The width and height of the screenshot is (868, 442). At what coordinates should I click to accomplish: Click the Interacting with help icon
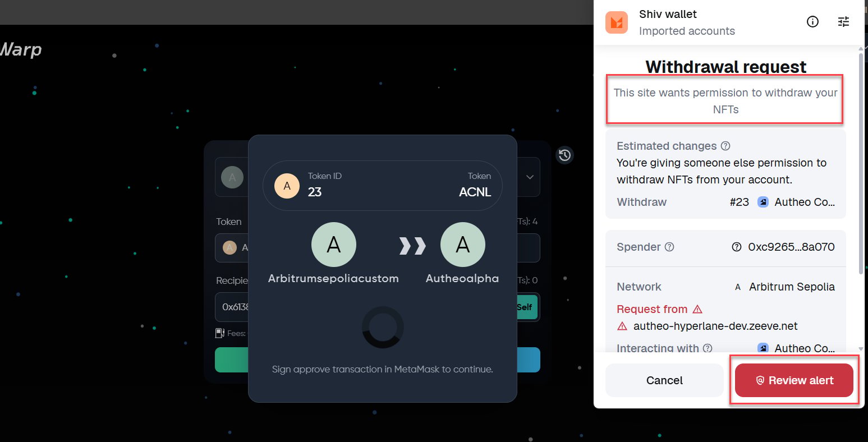(x=708, y=348)
